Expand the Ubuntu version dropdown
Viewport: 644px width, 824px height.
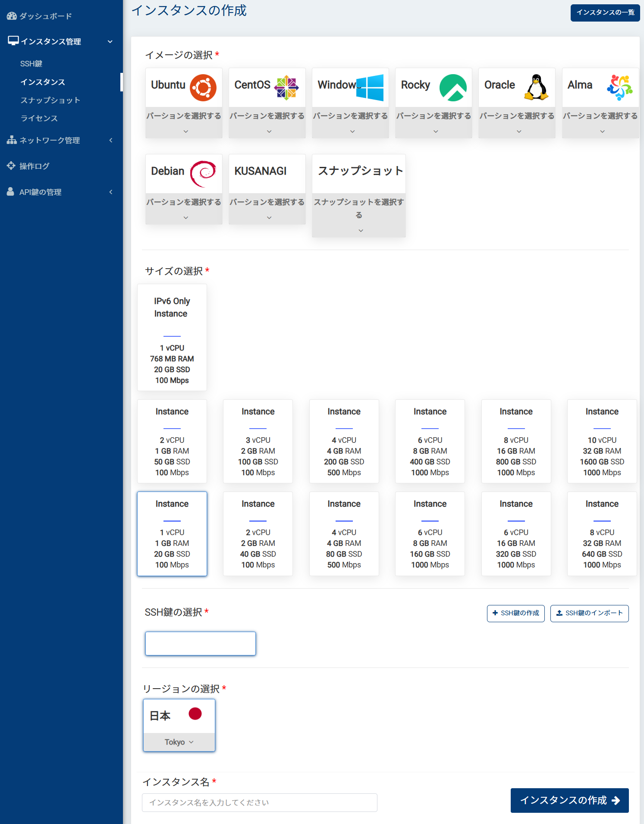click(x=184, y=122)
